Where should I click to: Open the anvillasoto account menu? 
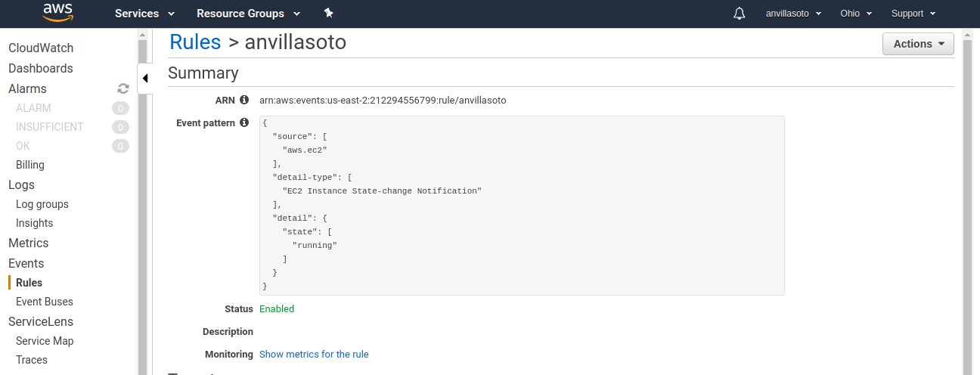[793, 14]
